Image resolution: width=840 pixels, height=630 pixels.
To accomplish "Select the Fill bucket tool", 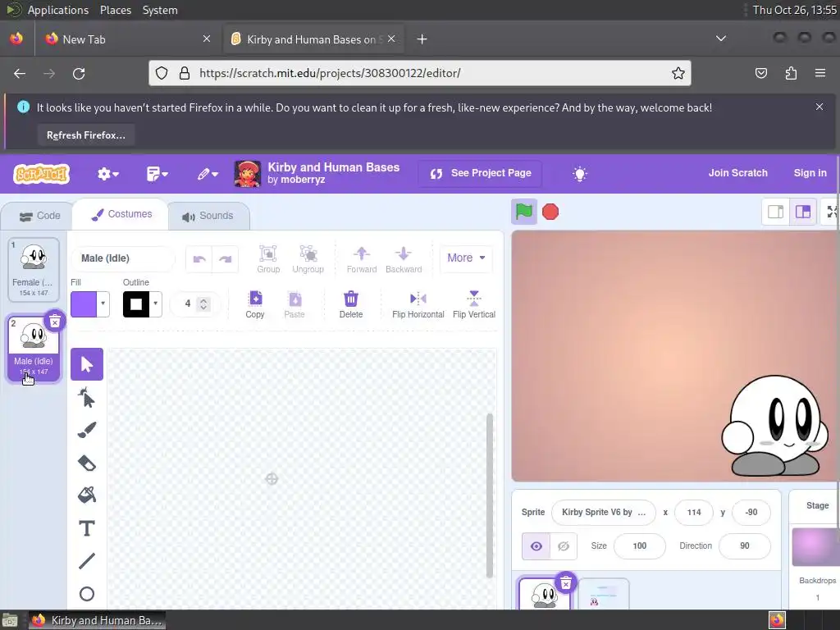I will pyautogui.click(x=87, y=495).
